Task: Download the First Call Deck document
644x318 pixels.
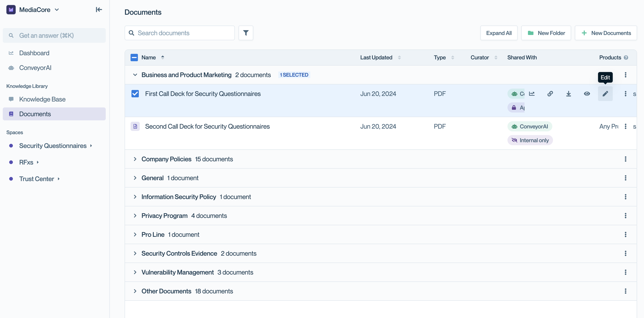Action: click(569, 94)
